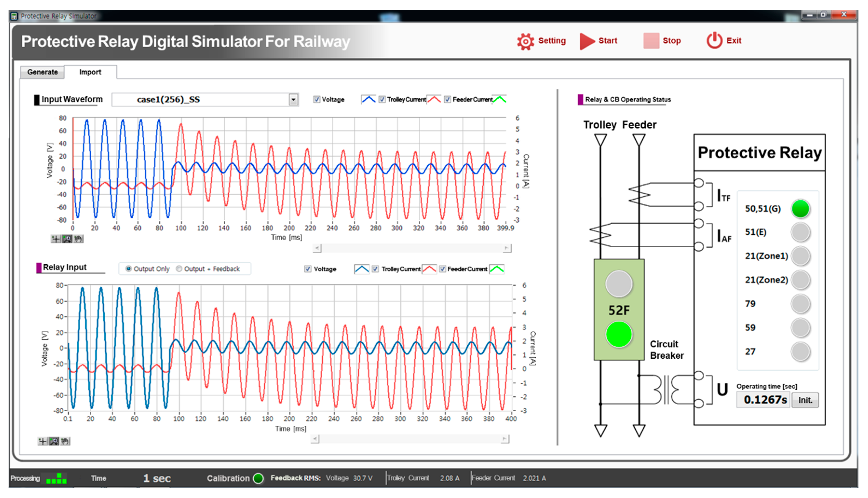Select zoom magnifier tool under Input Waveform graph

pyautogui.click(x=67, y=239)
